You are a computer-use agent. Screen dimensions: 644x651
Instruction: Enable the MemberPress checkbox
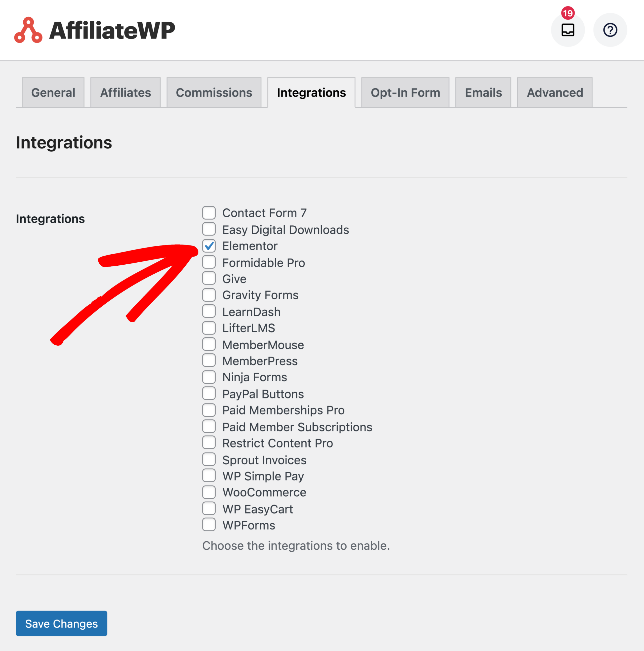point(209,360)
